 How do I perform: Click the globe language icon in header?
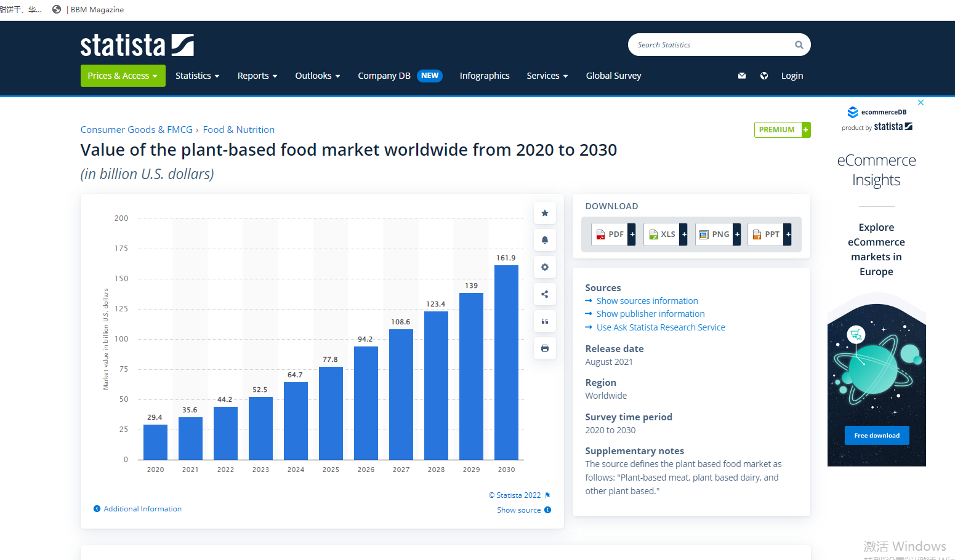coord(764,76)
